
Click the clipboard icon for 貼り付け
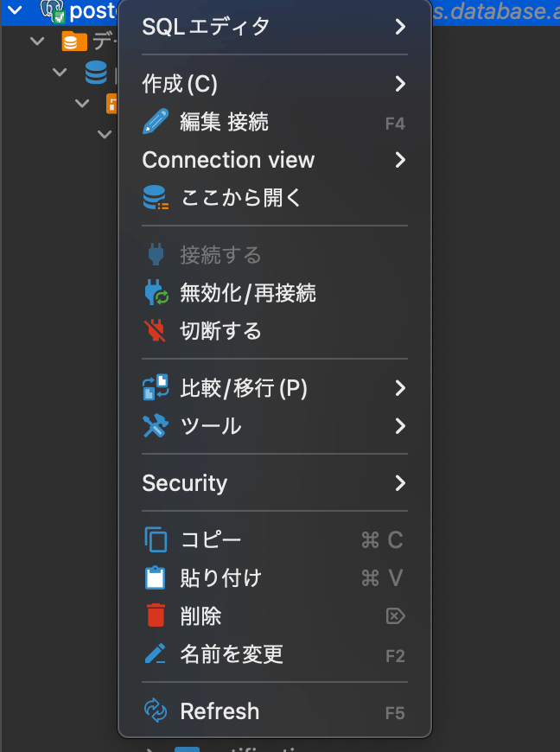(x=156, y=578)
